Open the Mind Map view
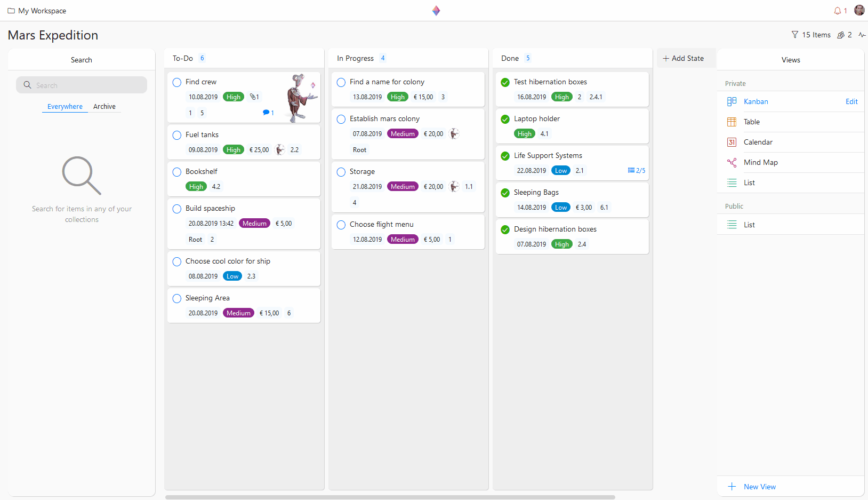Image resolution: width=868 pixels, height=500 pixels. coord(761,162)
